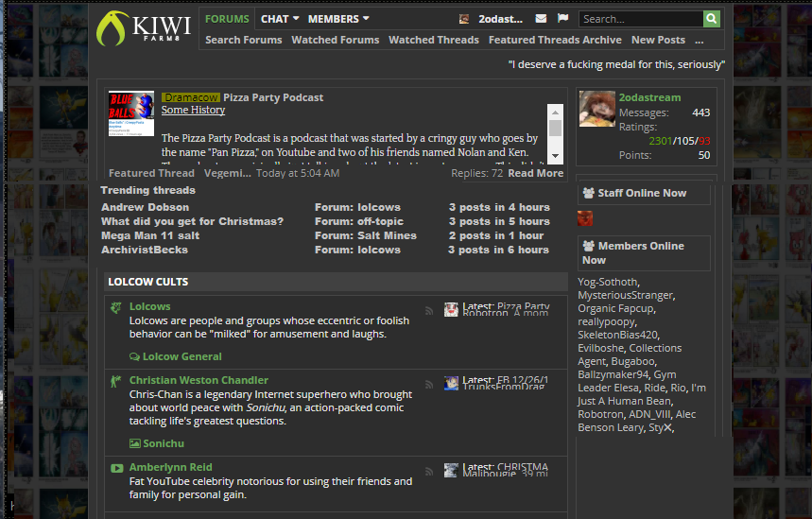Click the small user avatar beside 2odast...

[x=464, y=19]
